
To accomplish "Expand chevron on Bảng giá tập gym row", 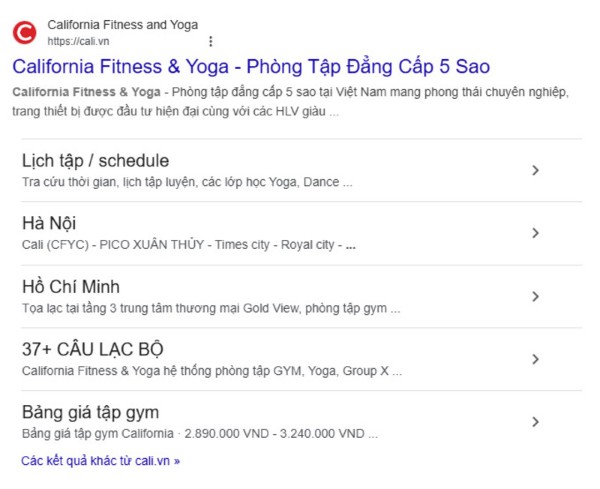I will [x=535, y=422].
